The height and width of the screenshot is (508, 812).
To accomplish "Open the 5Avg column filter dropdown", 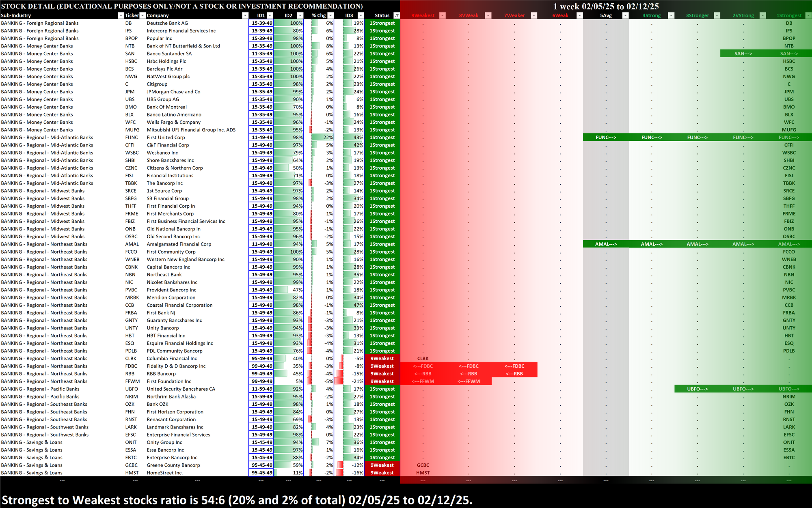I will click(x=626, y=15).
